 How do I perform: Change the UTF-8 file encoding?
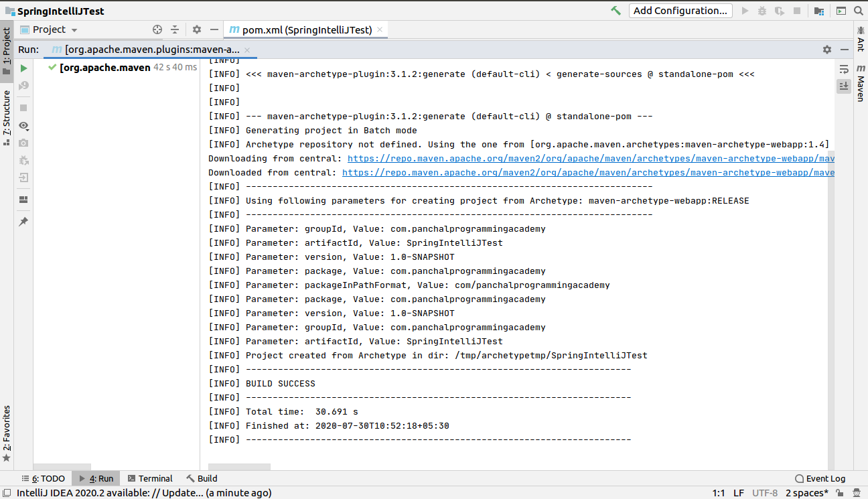pyautogui.click(x=765, y=493)
